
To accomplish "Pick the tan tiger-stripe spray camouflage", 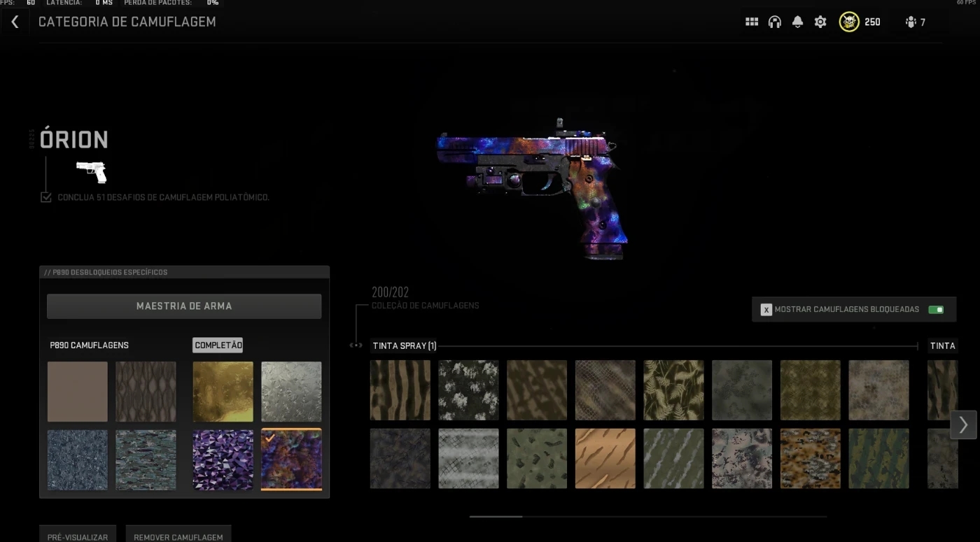I will click(x=400, y=390).
